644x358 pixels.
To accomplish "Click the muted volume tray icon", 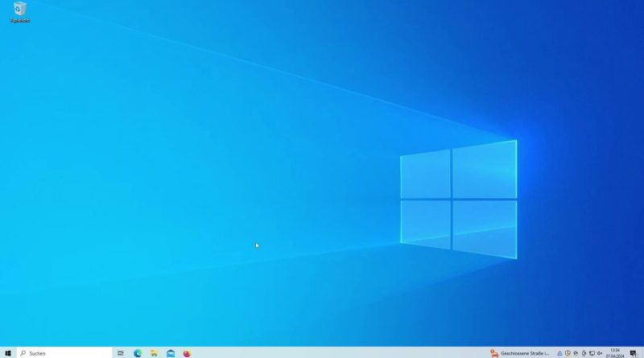I will point(600,353).
